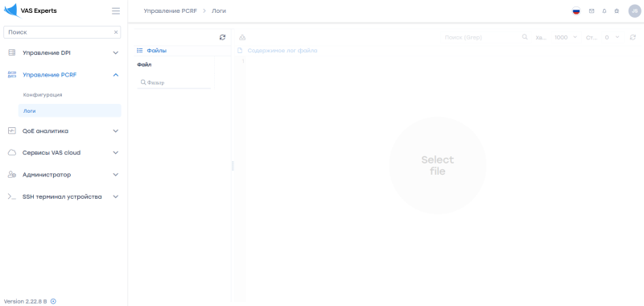
Task: Click Содержимое лог файла header
Action: 283,51
